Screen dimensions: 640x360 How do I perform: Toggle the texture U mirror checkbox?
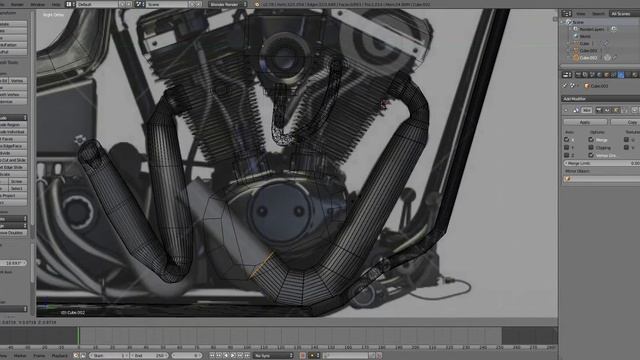(627, 140)
